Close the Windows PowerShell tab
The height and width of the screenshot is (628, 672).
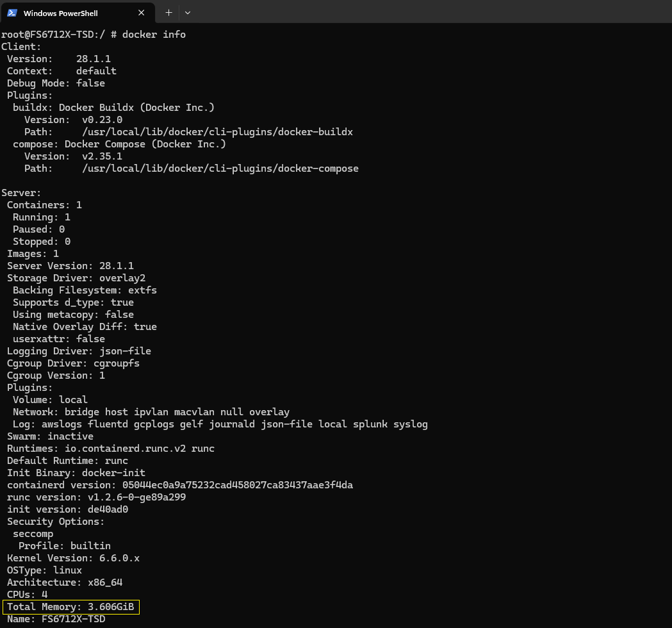click(x=142, y=13)
